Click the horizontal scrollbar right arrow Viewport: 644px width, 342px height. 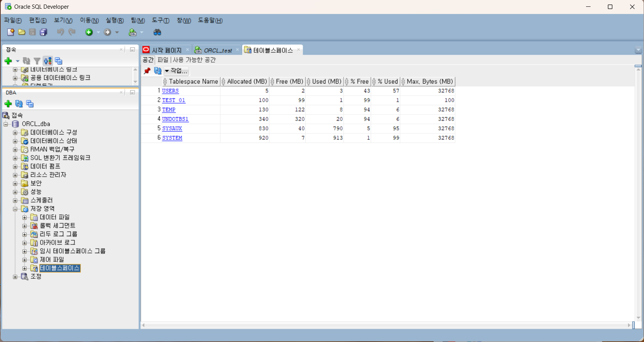coord(629,325)
